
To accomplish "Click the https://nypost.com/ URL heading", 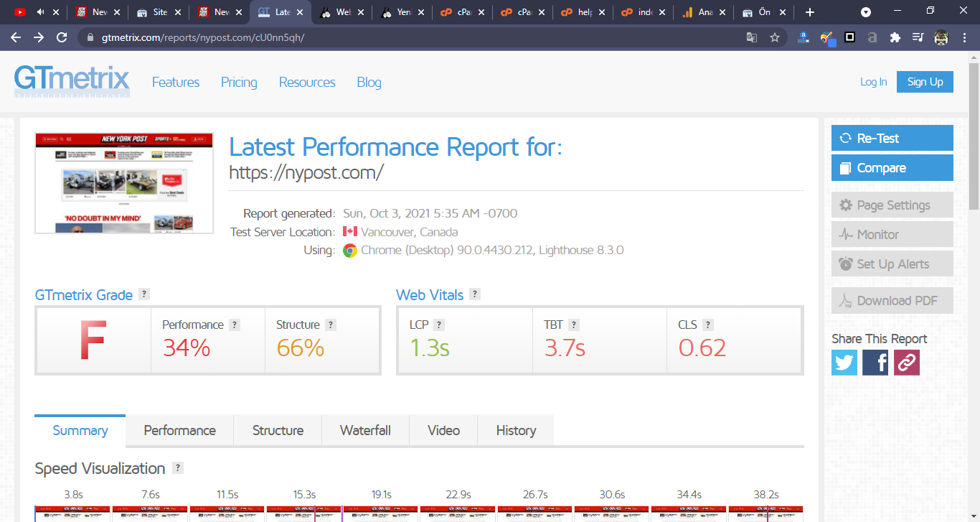I will click(x=306, y=172).
